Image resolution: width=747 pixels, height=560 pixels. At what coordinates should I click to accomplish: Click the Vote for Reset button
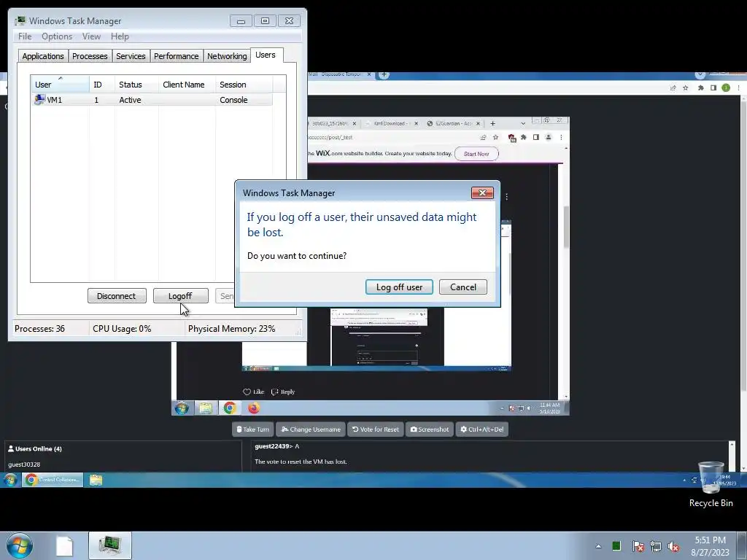click(376, 429)
